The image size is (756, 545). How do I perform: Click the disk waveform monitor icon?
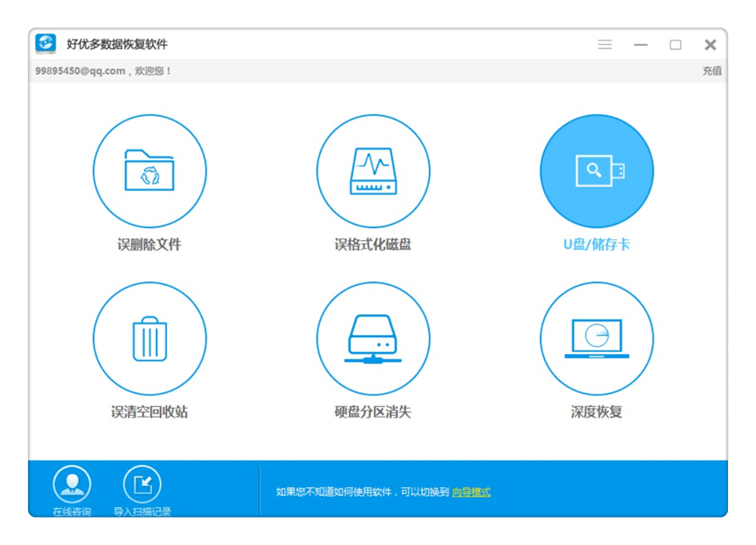pyautogui.click(x=373, y=171)
